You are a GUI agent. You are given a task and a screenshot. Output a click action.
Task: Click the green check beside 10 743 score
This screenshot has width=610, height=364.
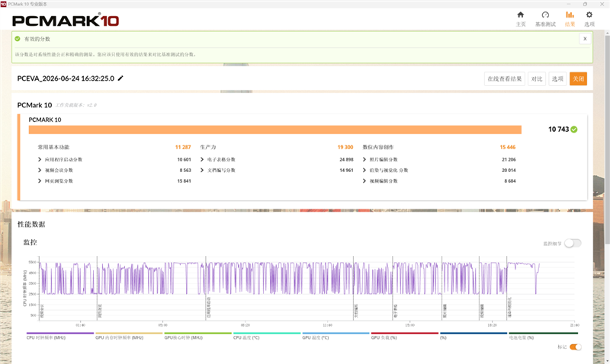tap(574, 129)
